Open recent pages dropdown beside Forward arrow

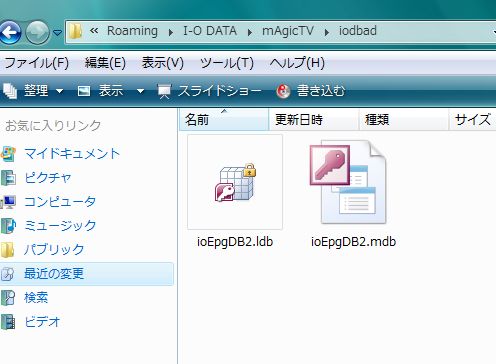click(x=57, y=32)
